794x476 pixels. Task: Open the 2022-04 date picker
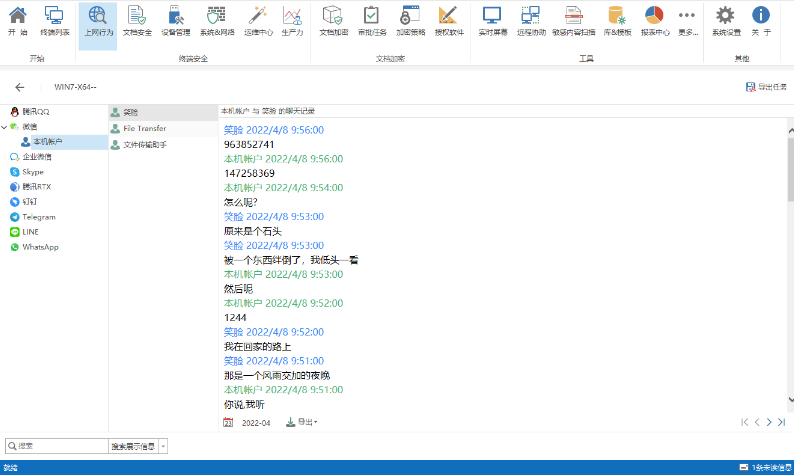pos(228,423)
